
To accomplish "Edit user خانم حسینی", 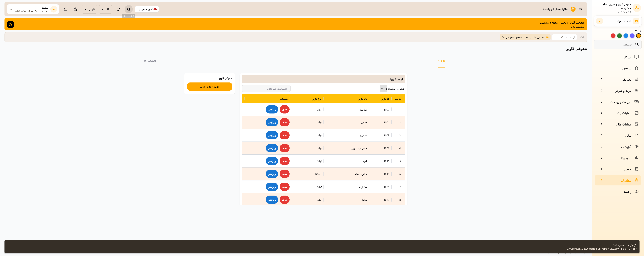I will point(272,174).
